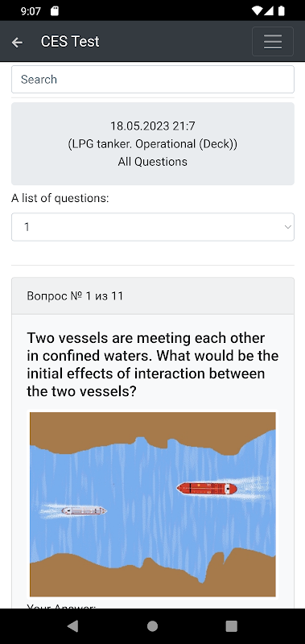Tap the CES Test title
This screenshot has width=305, height=644.
70,41
